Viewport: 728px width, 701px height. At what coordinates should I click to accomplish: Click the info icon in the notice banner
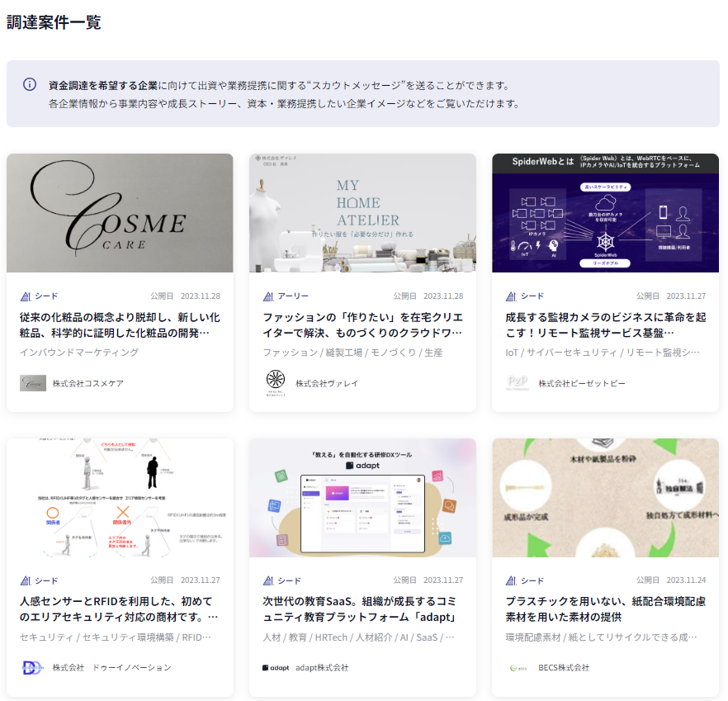29,84
